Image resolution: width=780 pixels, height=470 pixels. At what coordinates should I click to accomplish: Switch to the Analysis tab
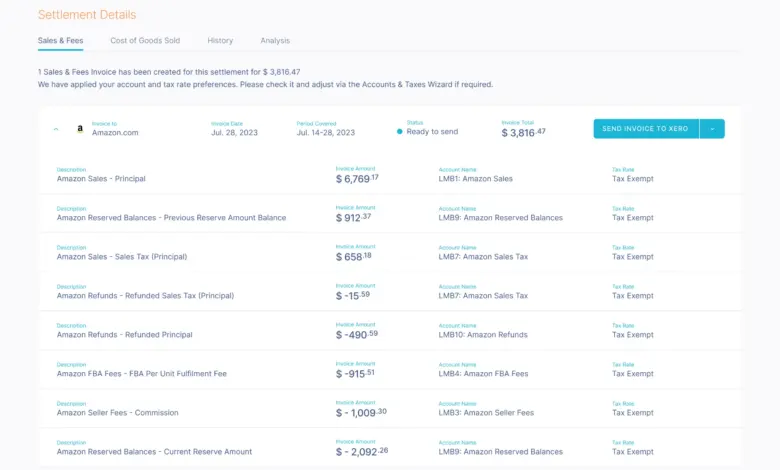275,41
